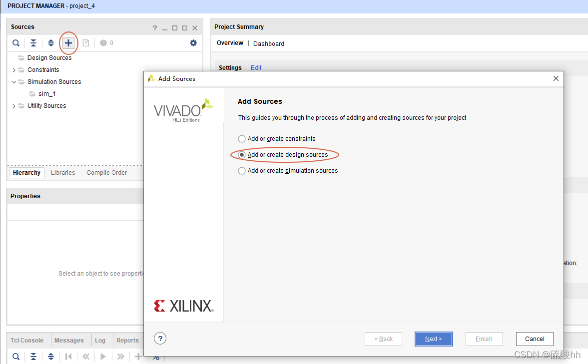
Task: Click the Edit link beside Settings
Action: point(256,68)
